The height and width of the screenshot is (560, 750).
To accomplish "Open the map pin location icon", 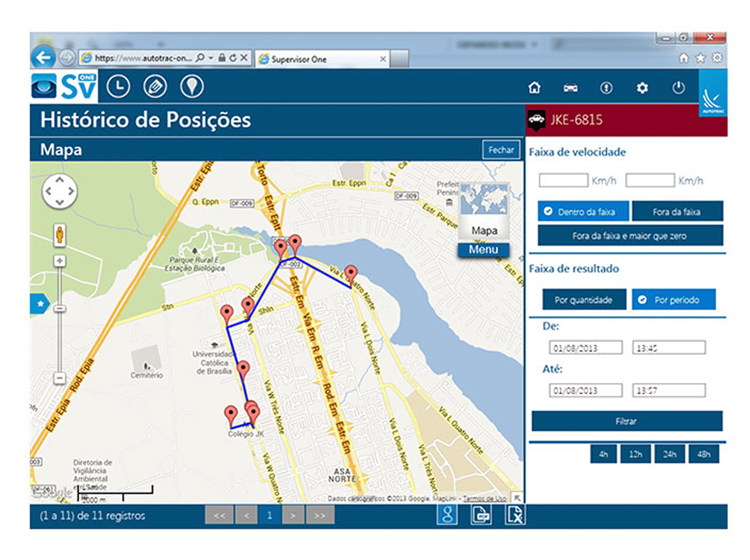I will point(192,86).
